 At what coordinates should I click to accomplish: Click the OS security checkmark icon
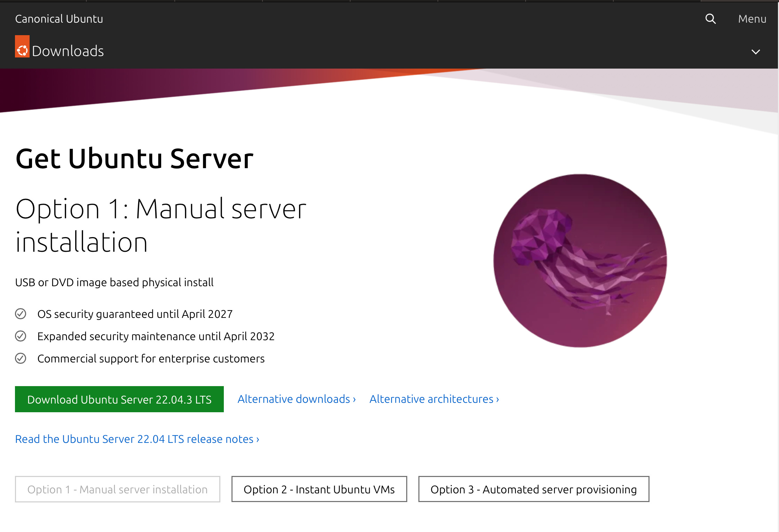point(21,314)
